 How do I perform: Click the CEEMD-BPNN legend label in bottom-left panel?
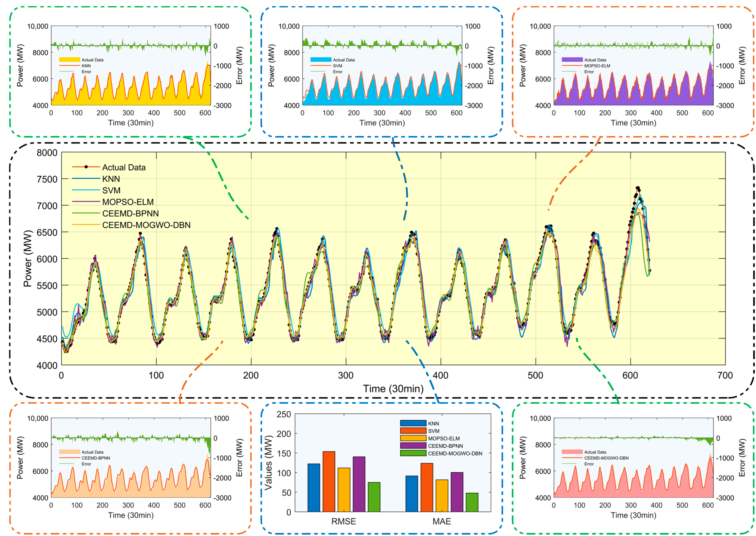coord(96,458)
